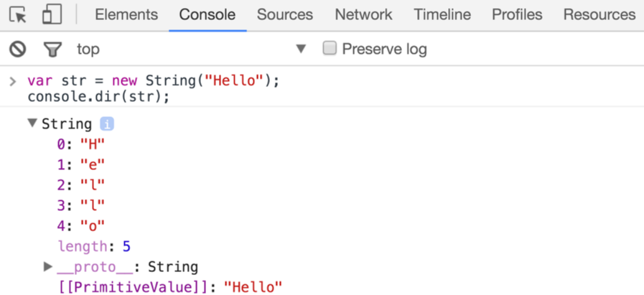644x295 pixels.
Task: Expand the __proto__ String entry
Action: point(48,267)
